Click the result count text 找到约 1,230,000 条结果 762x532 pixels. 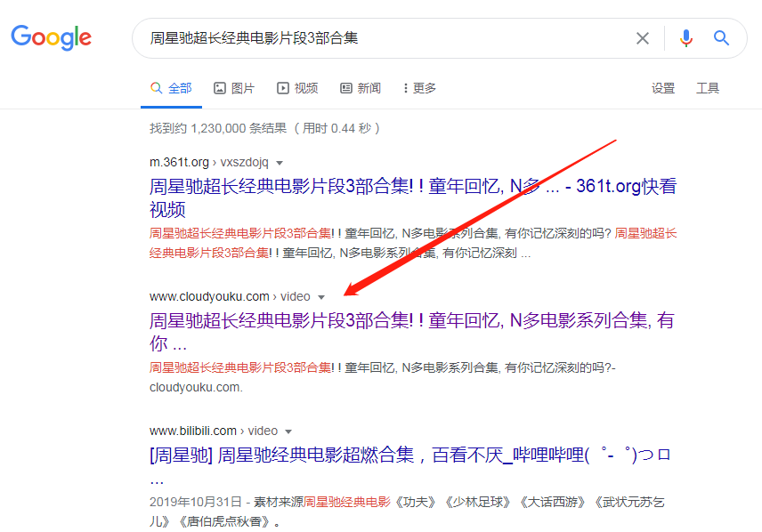click(218, 128)
